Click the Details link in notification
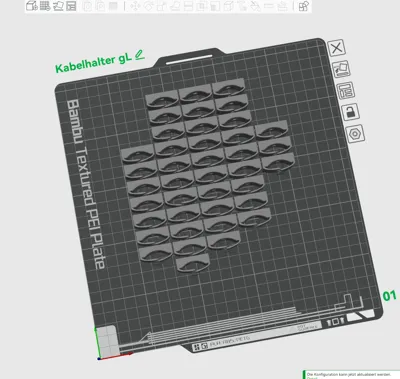The width and height of the screenshot is (400, 379). pyautogui.click(x=312, y=378)
